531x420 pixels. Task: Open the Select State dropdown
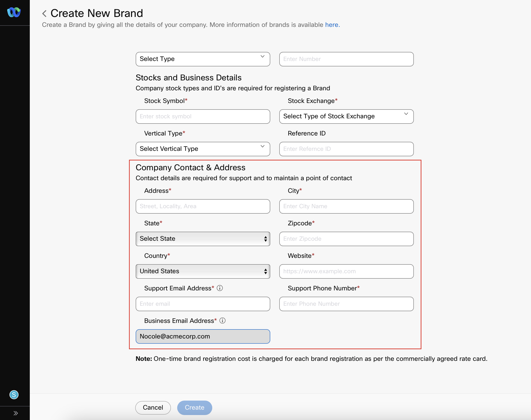click(x=203, y=238)
